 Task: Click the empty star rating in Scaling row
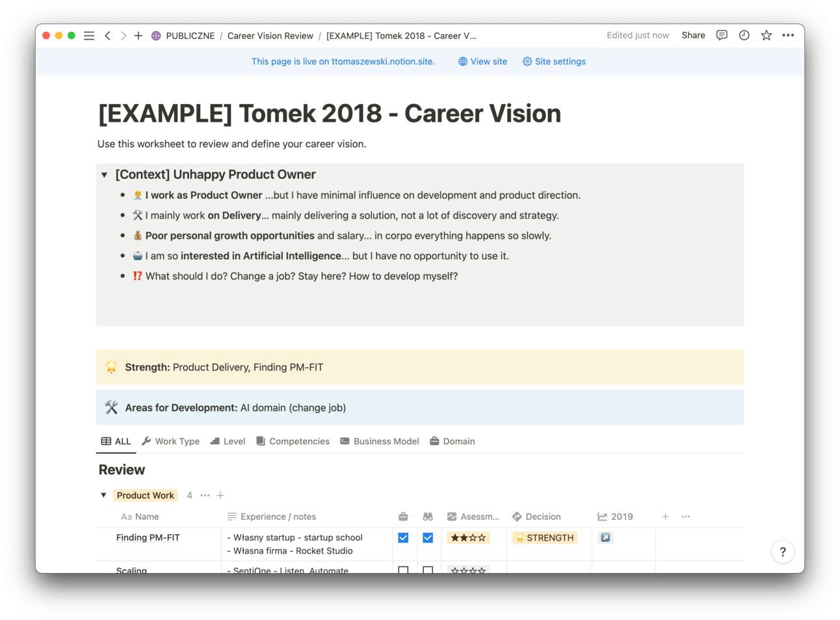tap(468, 570)
